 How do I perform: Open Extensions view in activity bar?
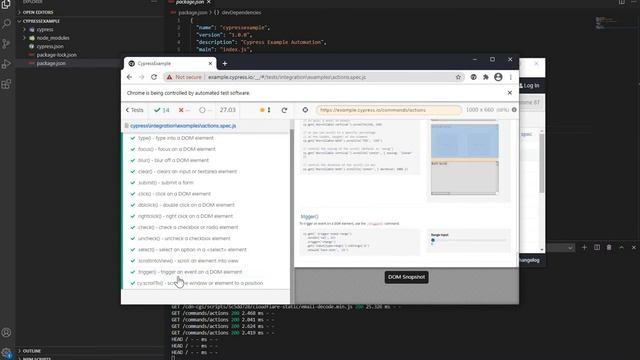[x=6, y=84]
